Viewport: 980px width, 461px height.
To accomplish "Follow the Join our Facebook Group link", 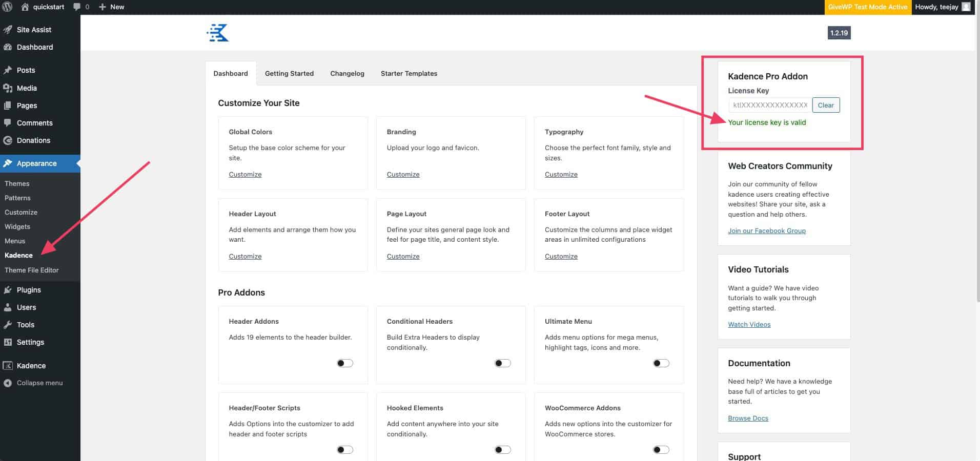I will 766,231.
